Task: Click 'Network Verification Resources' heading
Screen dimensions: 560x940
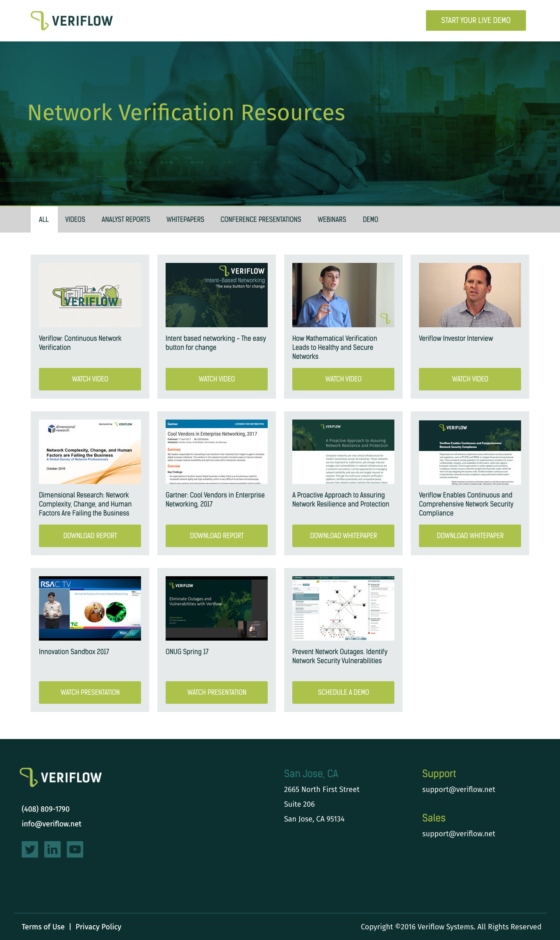Action: tap(187, 112)
